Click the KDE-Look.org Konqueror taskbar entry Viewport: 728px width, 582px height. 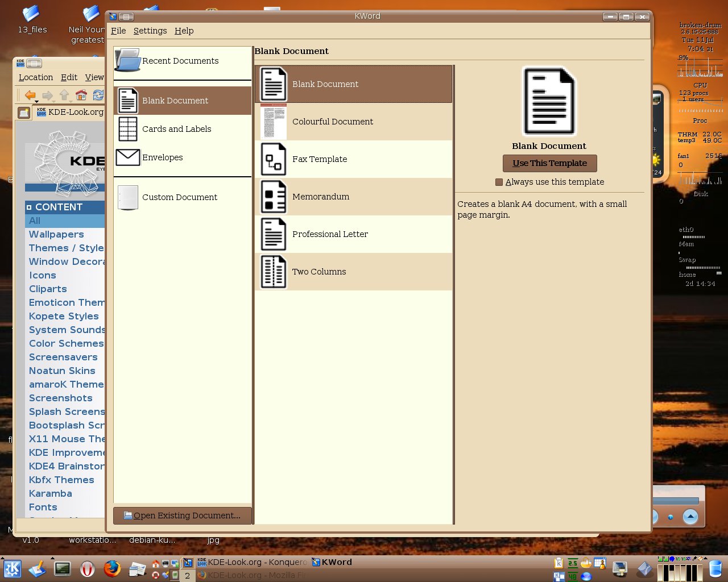[x=252, y=562]
